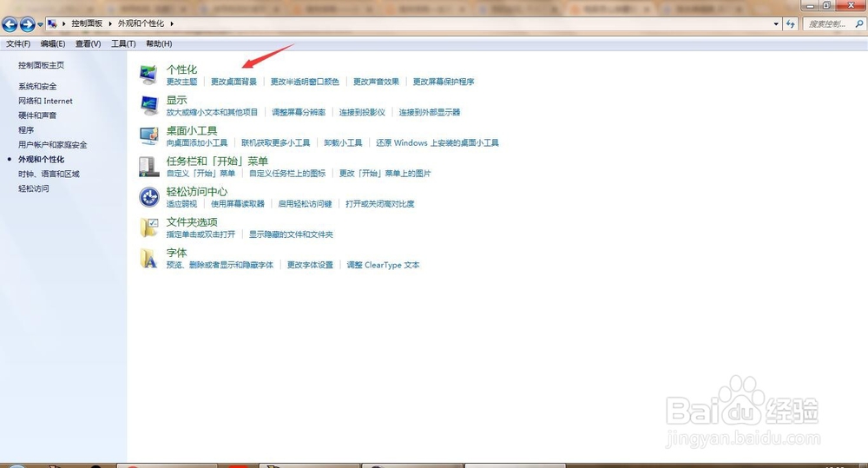The width and height of the screenshot is (868, 468).
Task: Open the 桌面小工具 icon
Action: tap(148, 135)
